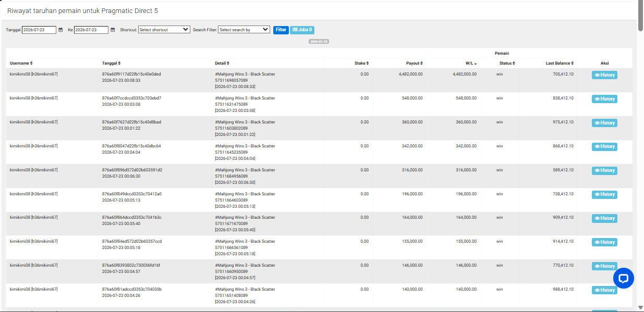View History for the 316,000.00 payout row
Image resolution: width=644 pixels, height=312 pixels.
pyautogui.click(x=604, y=170)
